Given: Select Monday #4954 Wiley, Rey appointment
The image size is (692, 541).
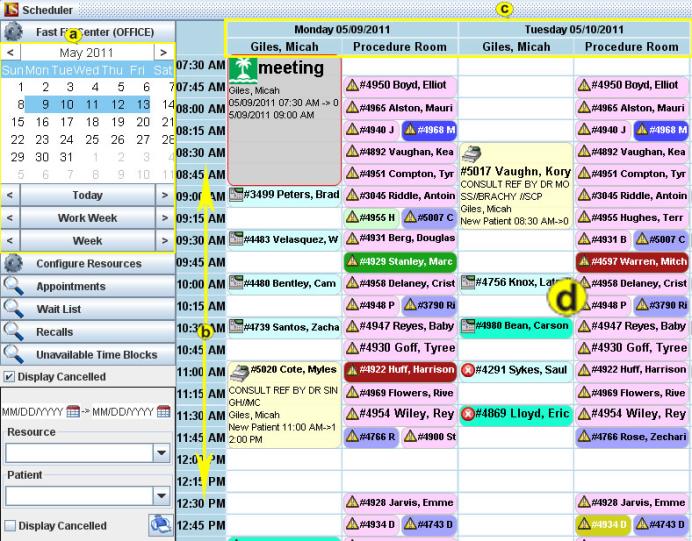Looking at the screenshot, I should coord(400,414).
